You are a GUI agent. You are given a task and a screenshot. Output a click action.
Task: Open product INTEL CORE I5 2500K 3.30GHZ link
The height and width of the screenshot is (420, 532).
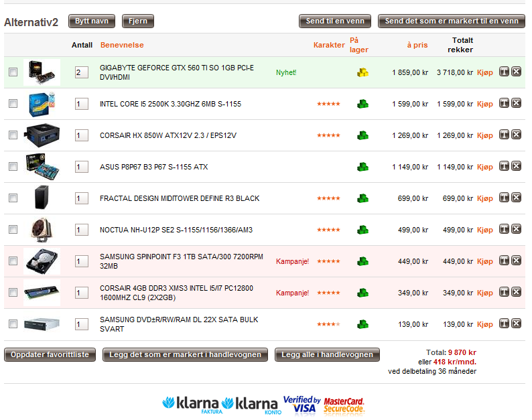(x=170, y=104)
